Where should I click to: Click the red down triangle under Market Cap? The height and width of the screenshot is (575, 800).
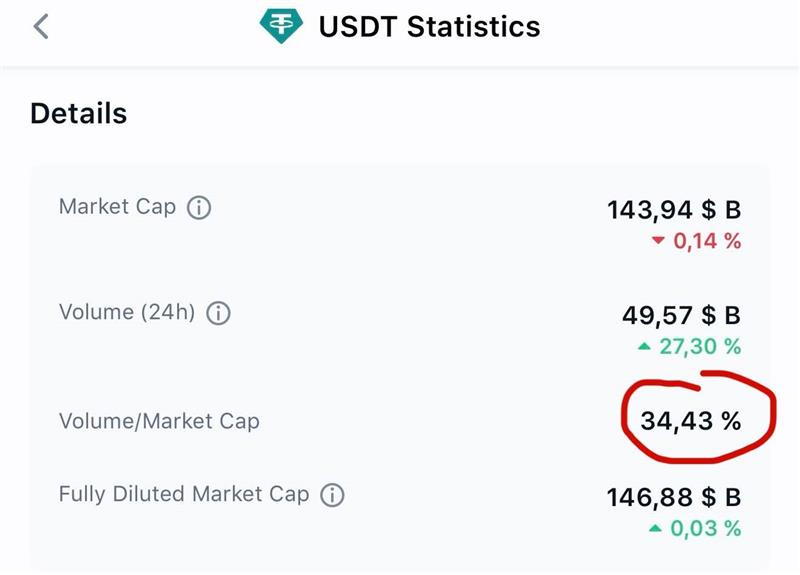pyautogui.click(x=657, y=241)
